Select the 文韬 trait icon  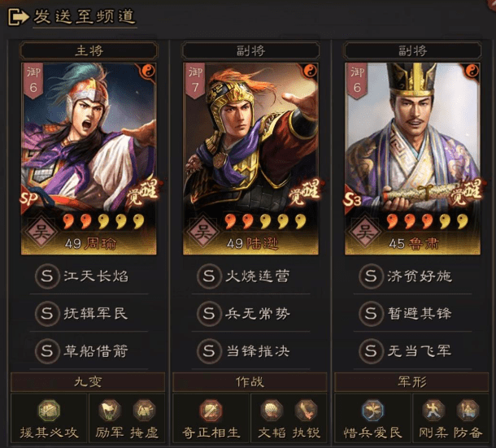(x=272, y=411)
